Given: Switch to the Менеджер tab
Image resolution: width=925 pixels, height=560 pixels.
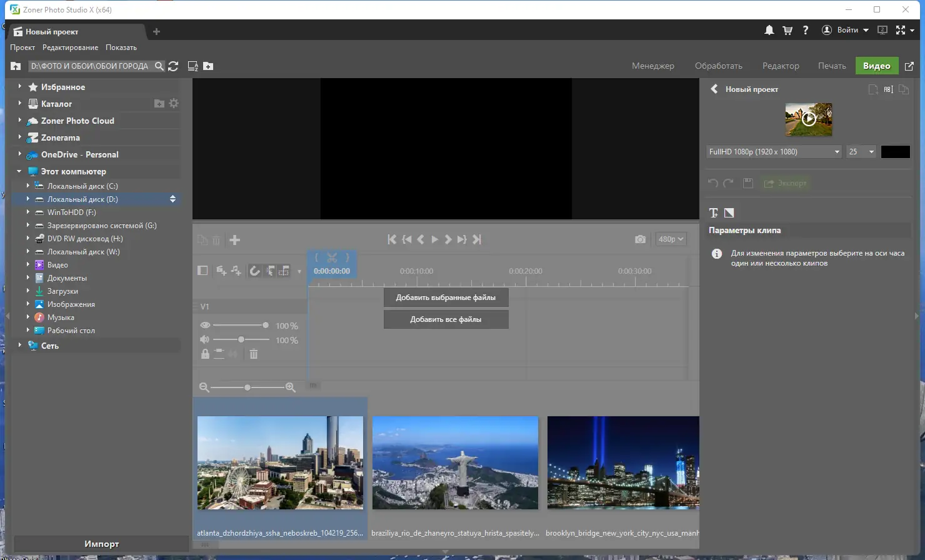Looking at the screenshot, I should tap(652, 66).
